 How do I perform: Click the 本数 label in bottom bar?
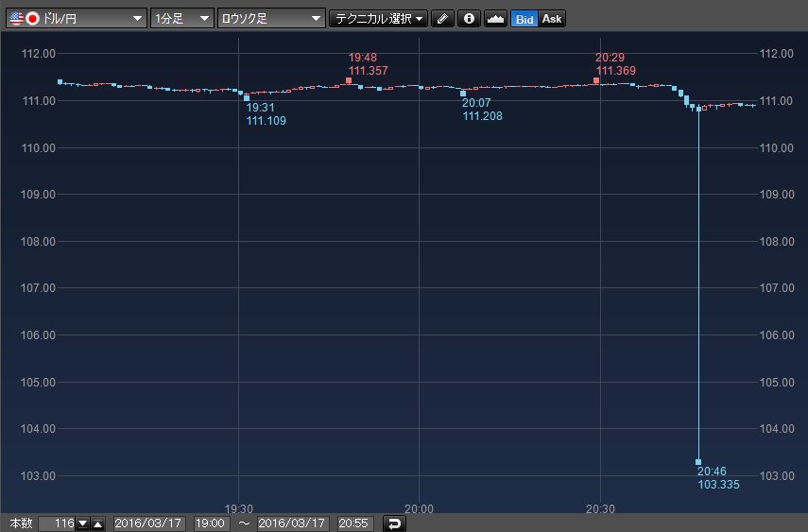pyautogui.click(x=21, y=523)
